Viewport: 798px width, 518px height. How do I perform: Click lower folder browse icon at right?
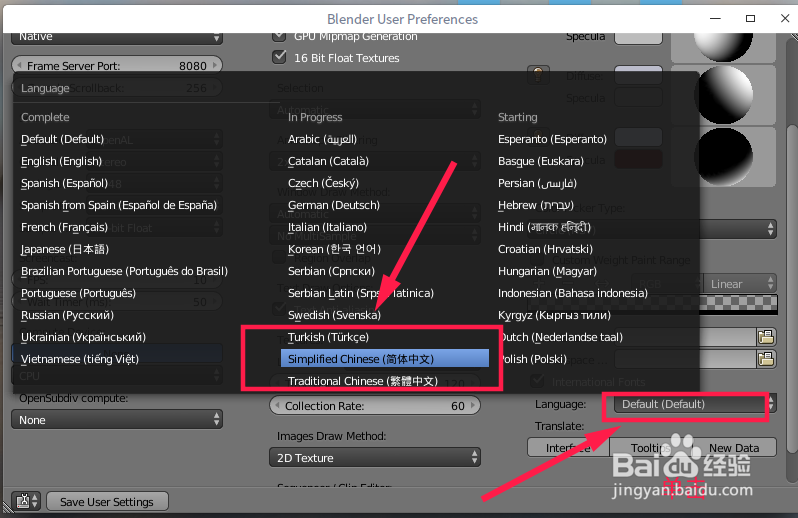pos(766,359)
